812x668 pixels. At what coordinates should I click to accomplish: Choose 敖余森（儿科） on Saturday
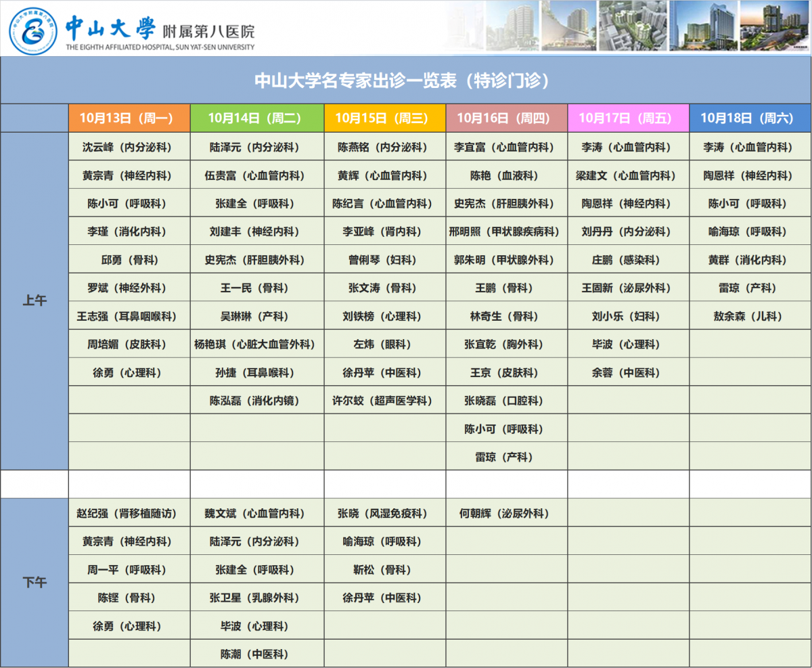point(750,316)
